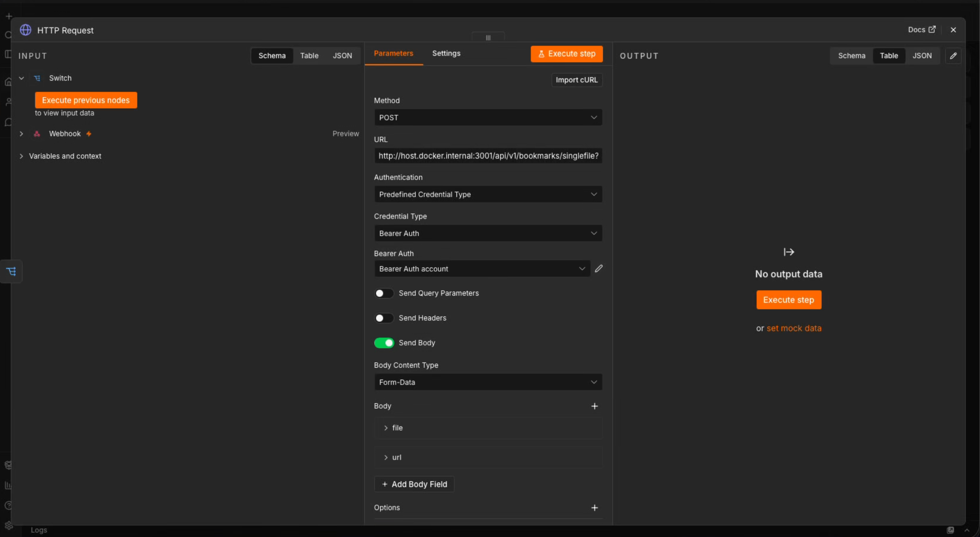This screenshot has height=537, width=980.
Task: Click the home icon in left sidebar
Action: pos(8,82)
